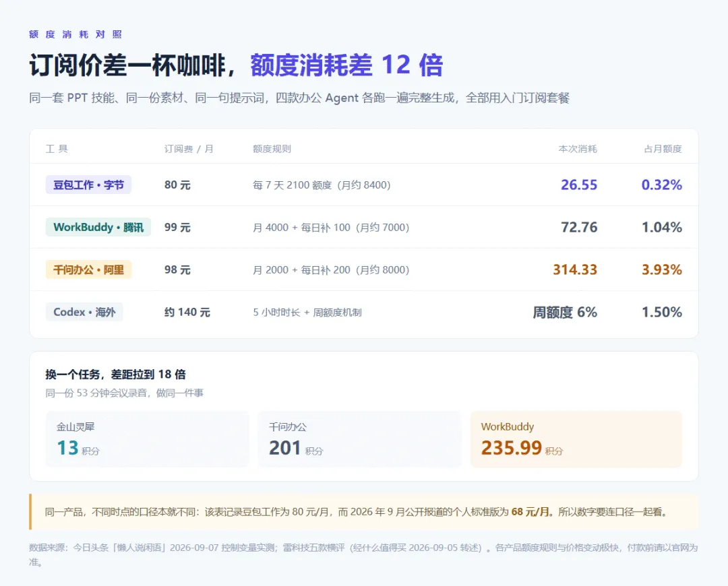The height and width of the screenshot is (586, 728).
Task: Select the WorkBuddy・腾讯 tool badge
Action: (x=98, y=227)
